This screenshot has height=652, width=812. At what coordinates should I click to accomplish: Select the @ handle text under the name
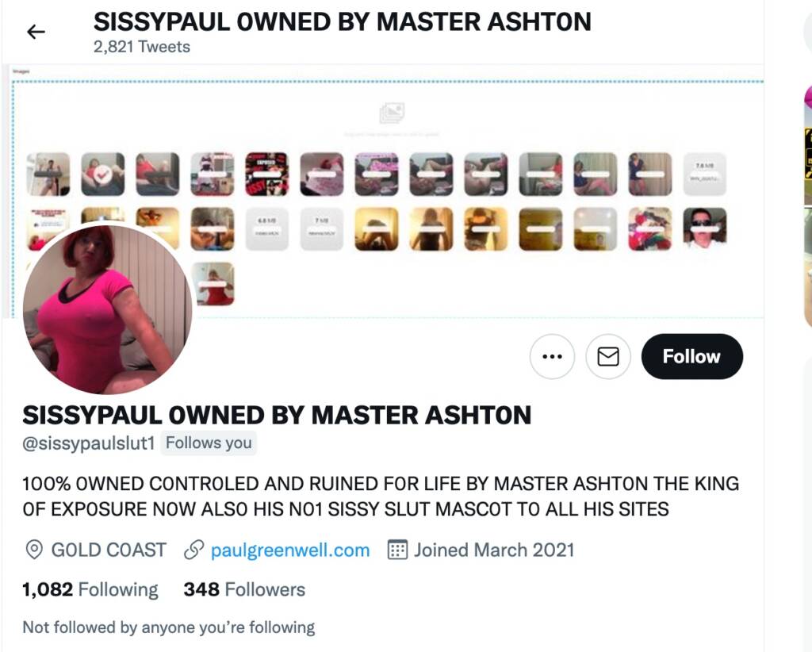[89, 443]
